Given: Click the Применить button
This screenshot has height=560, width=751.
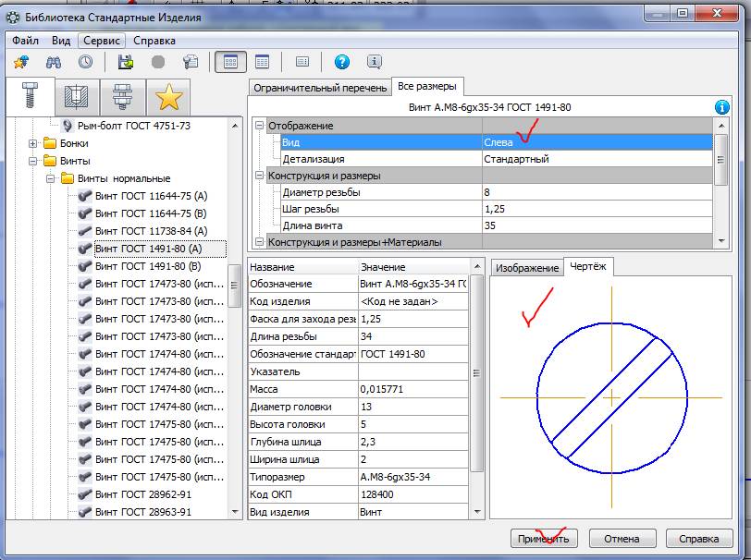Looking at the screenshot, I should point(544,539).
